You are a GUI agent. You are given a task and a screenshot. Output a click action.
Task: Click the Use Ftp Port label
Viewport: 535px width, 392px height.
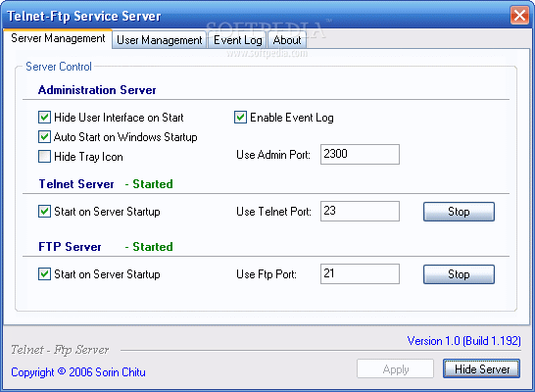tap(267, 274)
